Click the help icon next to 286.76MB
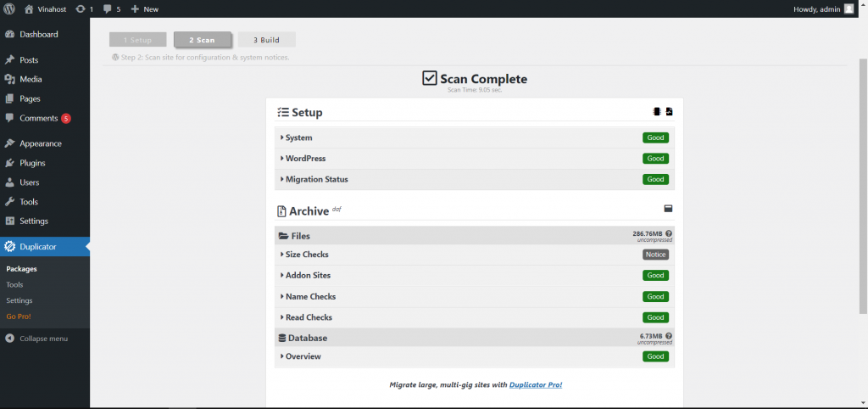Image resolution: width=868 pixels, height=409 pixels. pos(669,233)
